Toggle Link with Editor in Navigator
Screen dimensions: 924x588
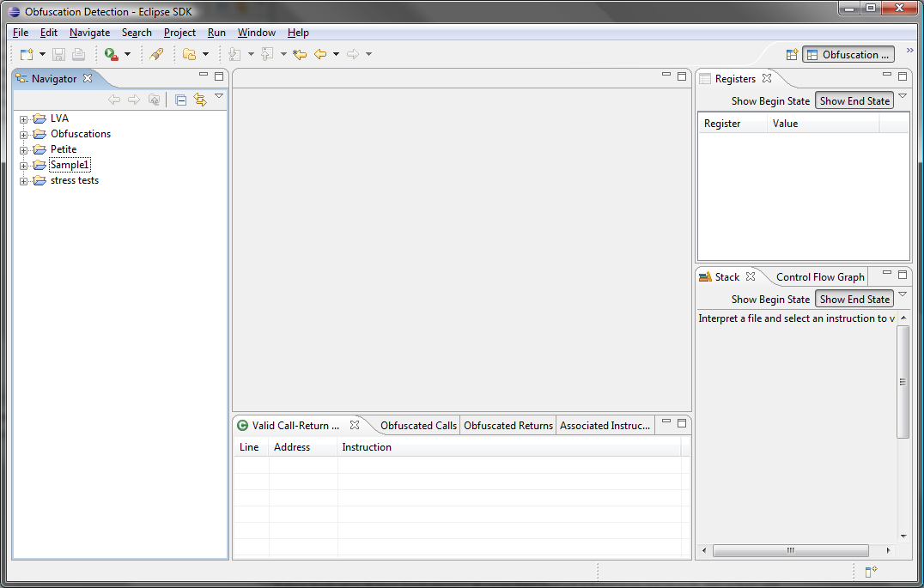point(200,100)
